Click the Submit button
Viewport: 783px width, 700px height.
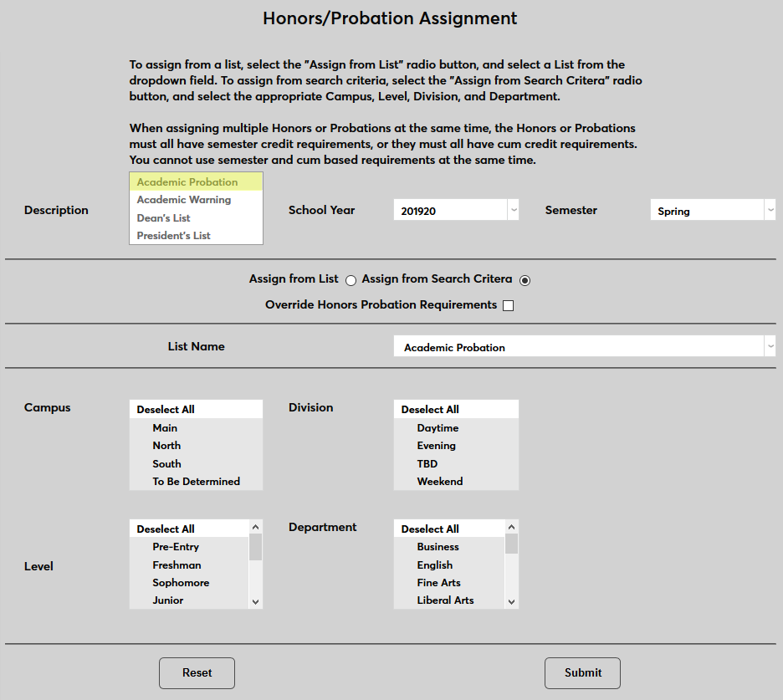click(582, 672)
